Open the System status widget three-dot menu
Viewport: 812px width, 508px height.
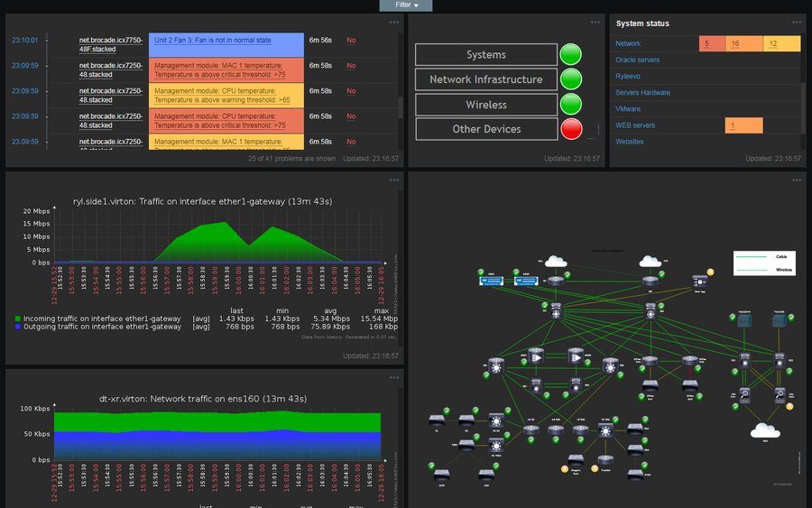pyautogui.click(x=797, y=23)
